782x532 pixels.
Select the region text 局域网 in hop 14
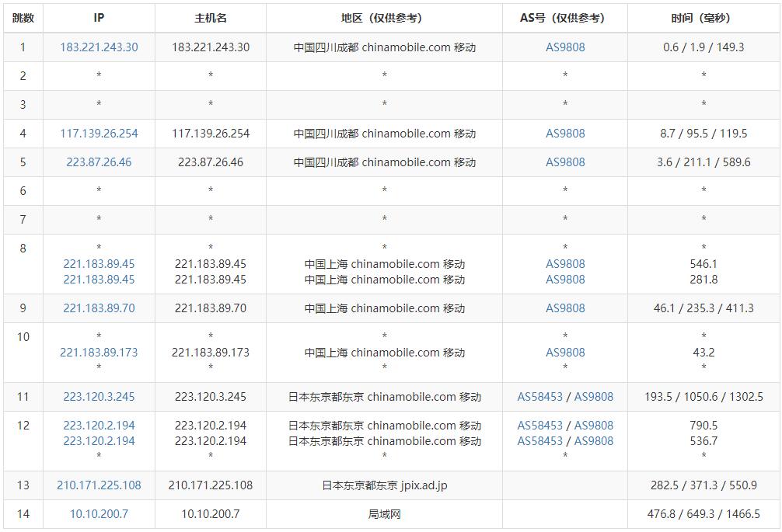[384, 514]
